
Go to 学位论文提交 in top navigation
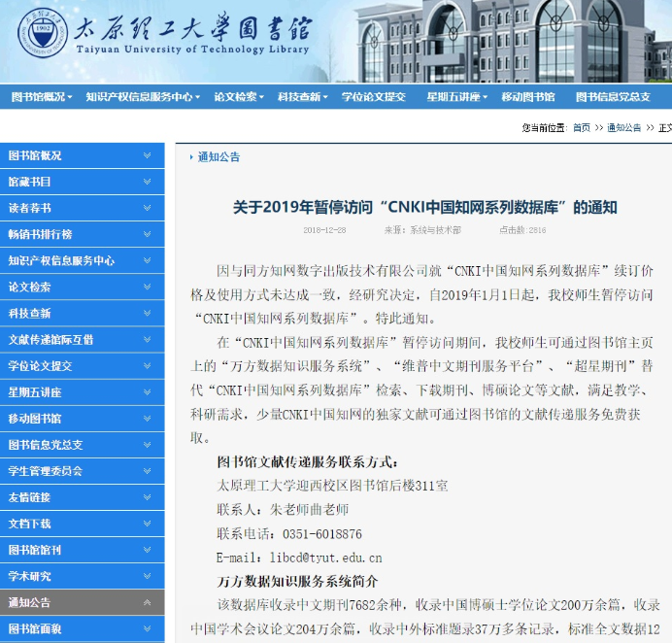point(373,97)
